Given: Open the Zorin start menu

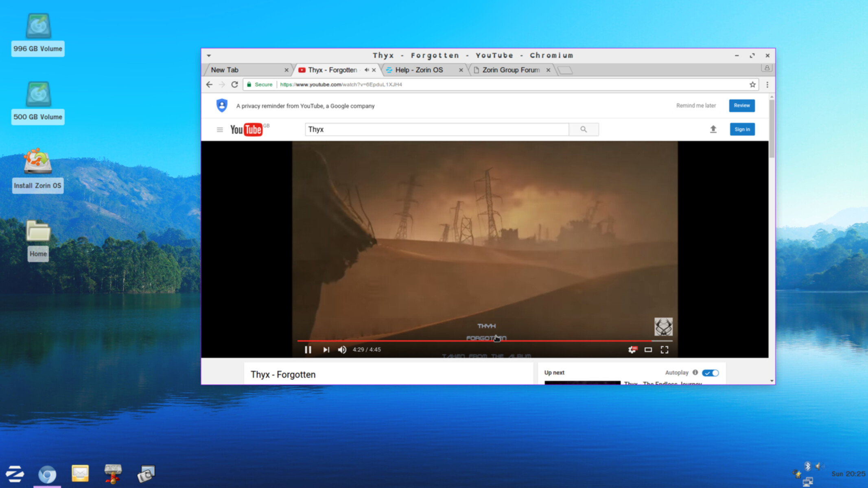Looking at the screenshot, I should (15, 474).
